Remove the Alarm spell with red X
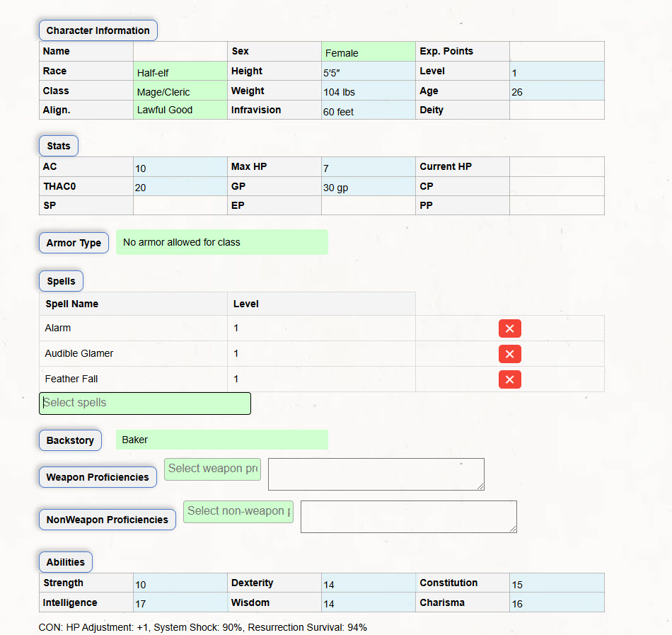Screen dimensions: 672x635 click(509, 328)
